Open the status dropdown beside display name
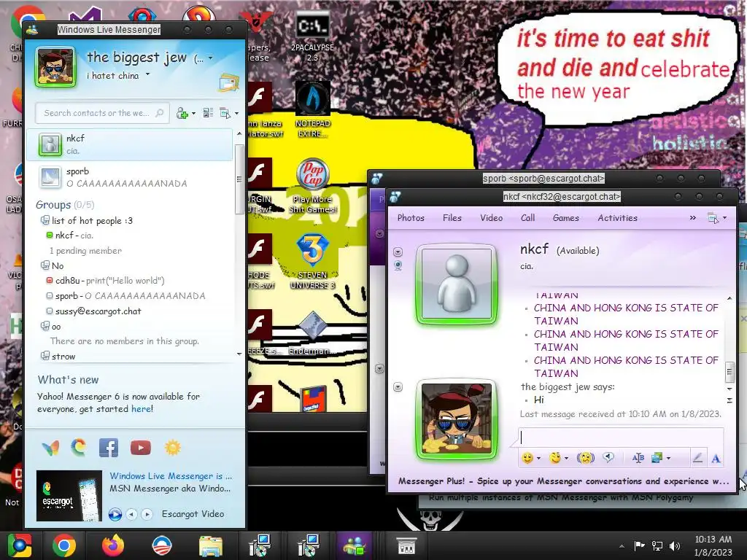 pos(210,58)
